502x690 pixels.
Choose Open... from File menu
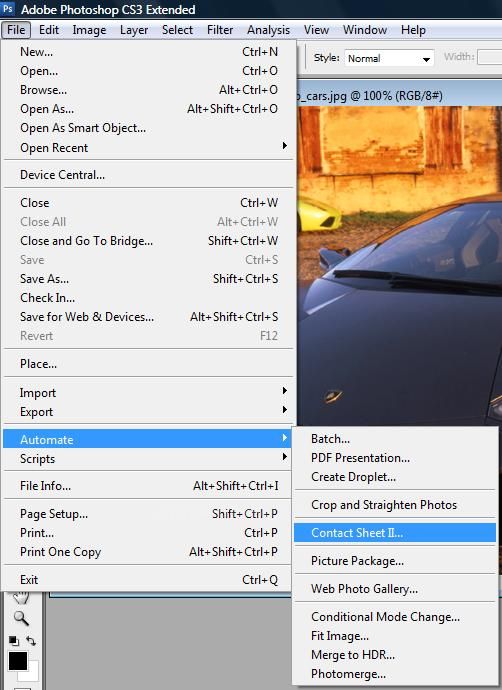pos(149,71)
